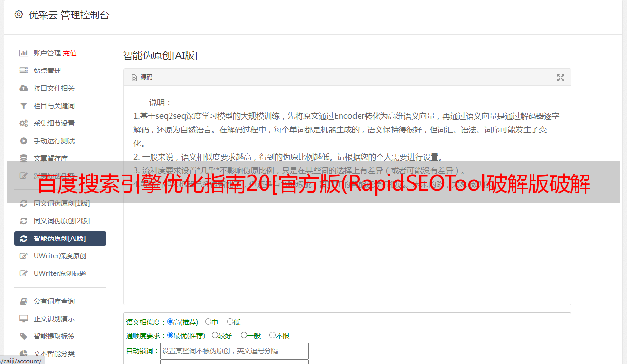
Task: Click the 源码 source code icon in editor
Action: coord(134,78)
